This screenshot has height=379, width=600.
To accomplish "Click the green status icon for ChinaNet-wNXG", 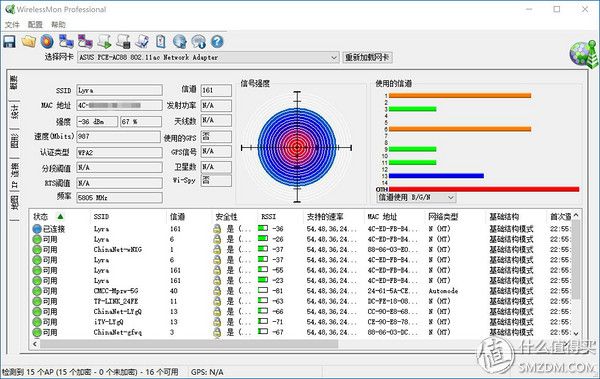I will 37,250.
